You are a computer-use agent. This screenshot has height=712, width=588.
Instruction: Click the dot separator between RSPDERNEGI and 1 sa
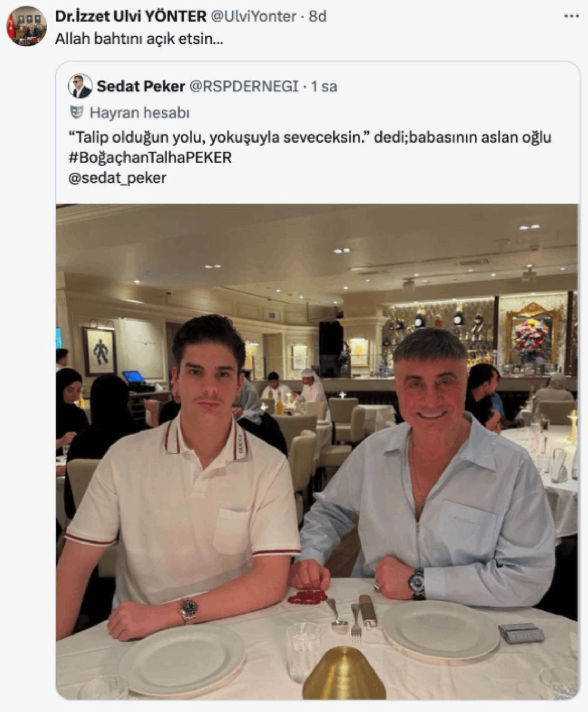(x=304, y=87)
